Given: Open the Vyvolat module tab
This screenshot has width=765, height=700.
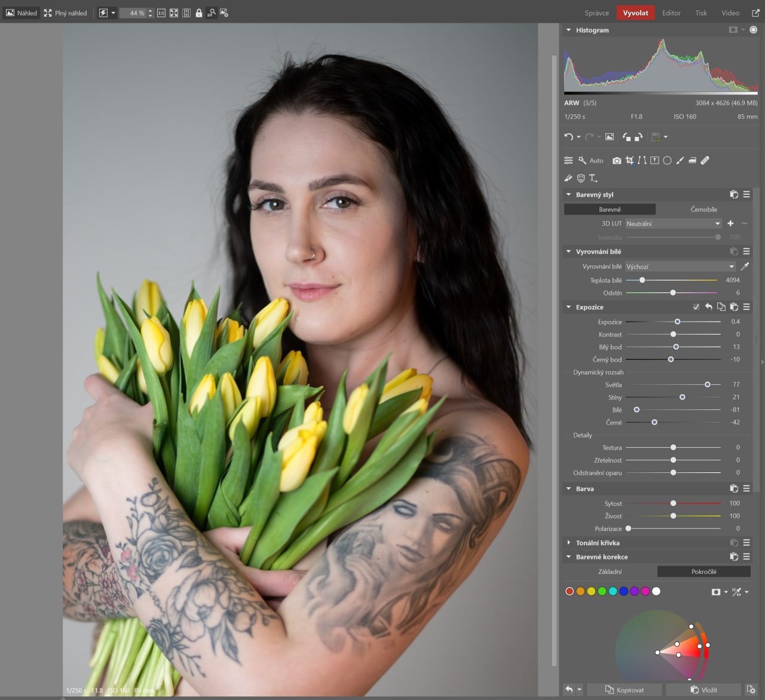Looking at the screenshot, I should [x=635, y=13].
